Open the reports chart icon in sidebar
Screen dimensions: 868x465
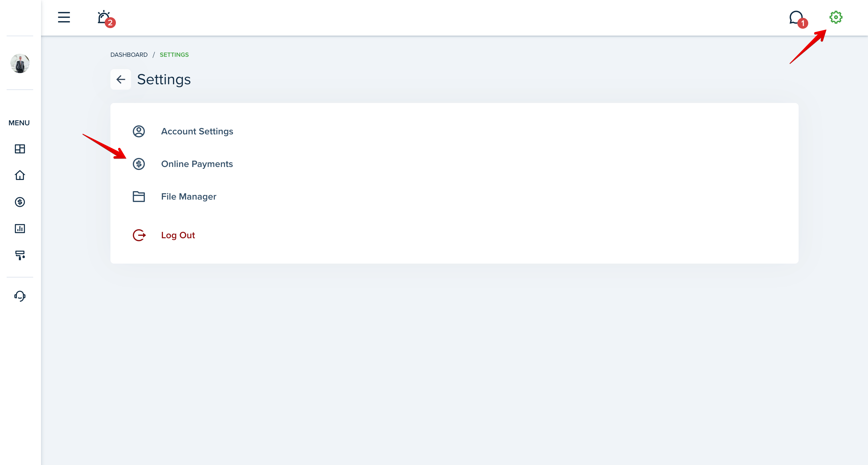tap(20, 229)
